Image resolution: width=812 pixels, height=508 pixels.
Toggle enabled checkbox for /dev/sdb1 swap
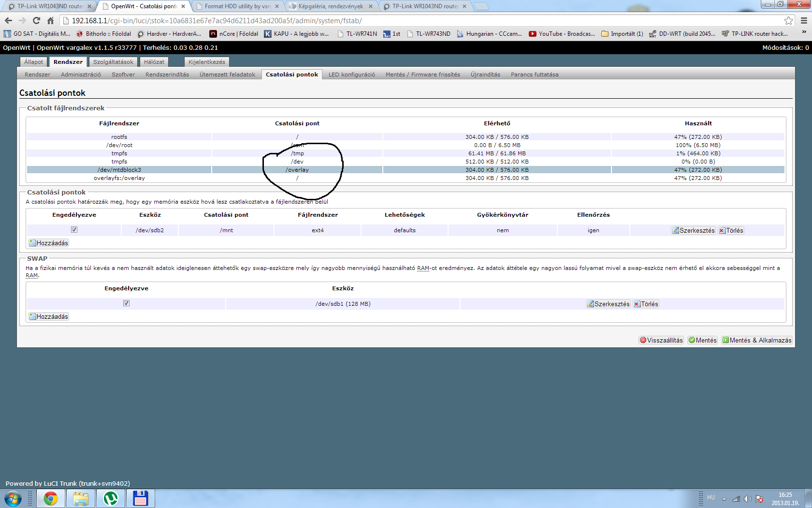click(x=126, y=303)
